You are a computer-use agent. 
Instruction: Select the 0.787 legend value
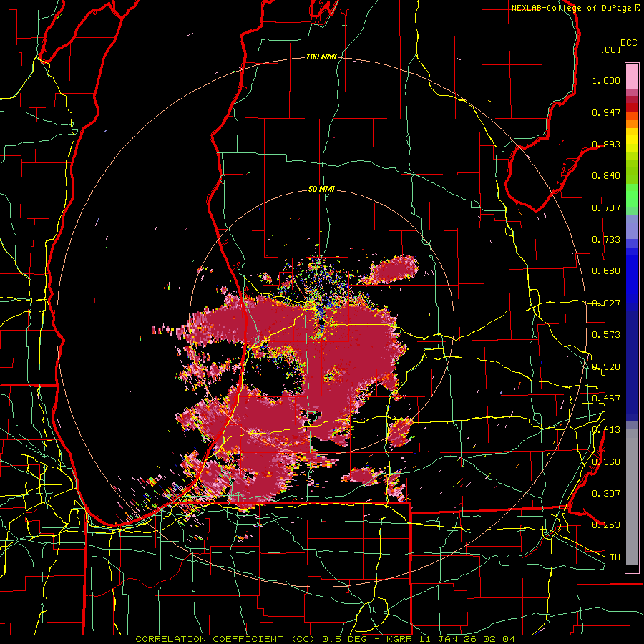coord(606,208)
